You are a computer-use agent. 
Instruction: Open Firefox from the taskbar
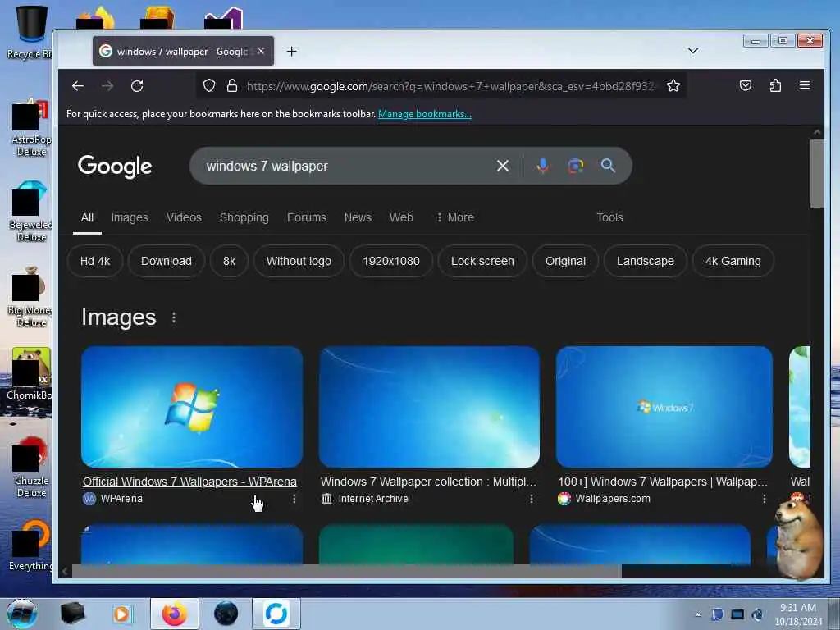[x=175, y=614]
